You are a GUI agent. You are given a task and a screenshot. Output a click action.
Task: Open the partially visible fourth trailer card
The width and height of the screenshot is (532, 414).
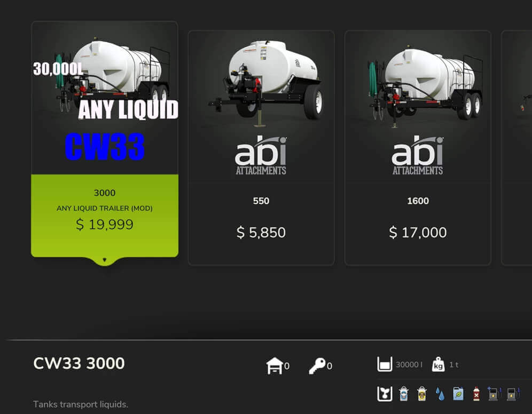(x=517, y=148)
